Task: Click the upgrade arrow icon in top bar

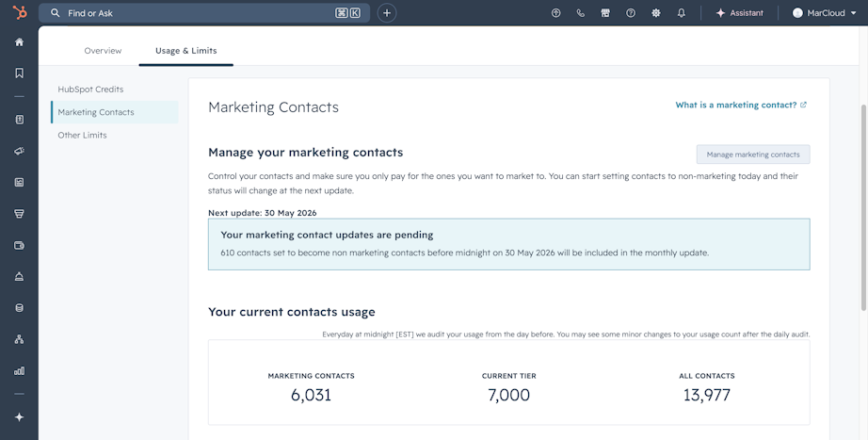Action: coord(555,13)
